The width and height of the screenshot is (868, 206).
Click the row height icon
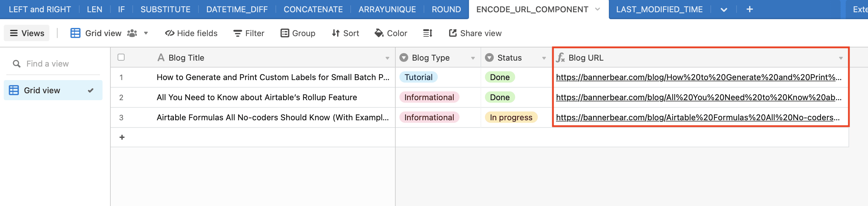point(428,33)
